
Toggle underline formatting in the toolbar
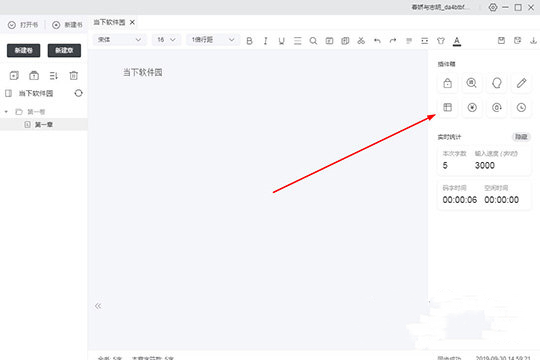click(281, 41)
